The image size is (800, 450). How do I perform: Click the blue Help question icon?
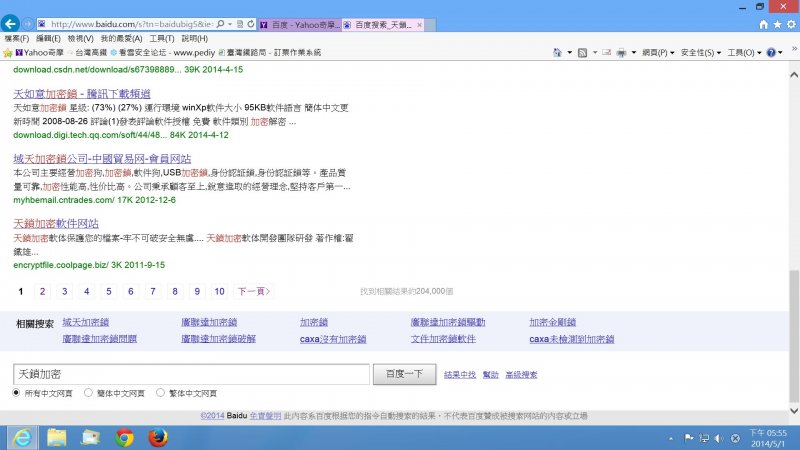coord(771,53)
